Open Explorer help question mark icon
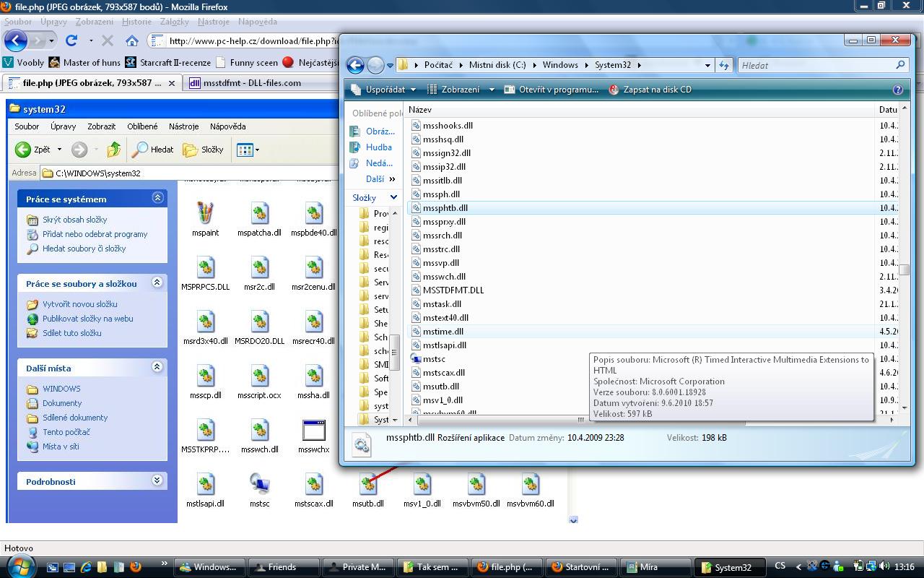Viewport: 924px width, 578px height. 898,90
